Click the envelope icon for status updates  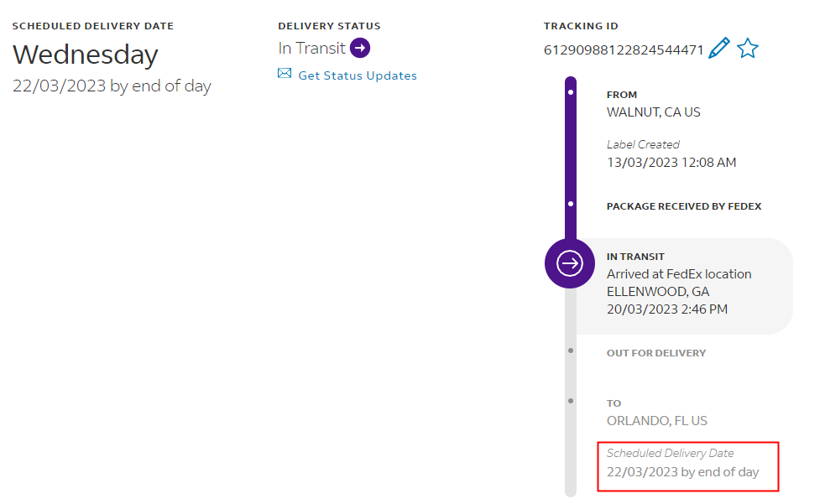coord(285,75)
